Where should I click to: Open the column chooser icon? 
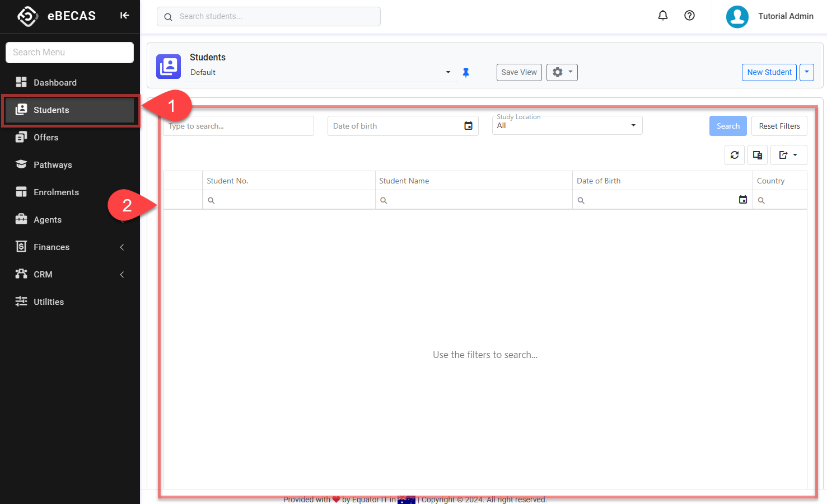point(757,155)
